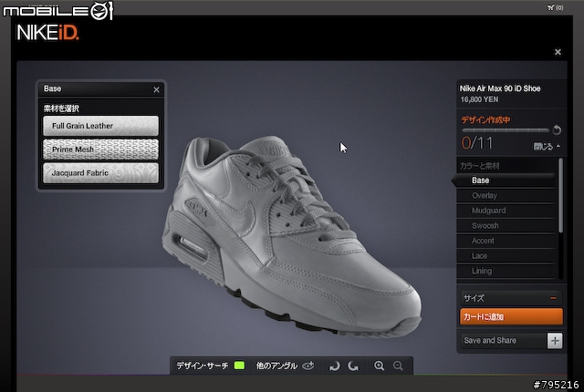Click the reset design arrow icon
Image resolution: width=584 pixels, height=392 pixels.
click(x=557, y=129)
